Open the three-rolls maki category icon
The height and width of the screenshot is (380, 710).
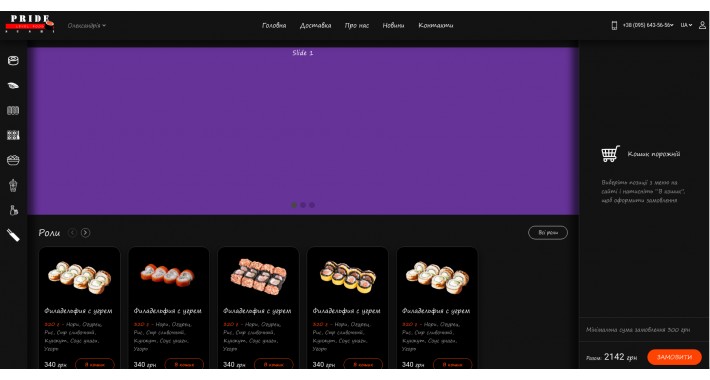13,111
